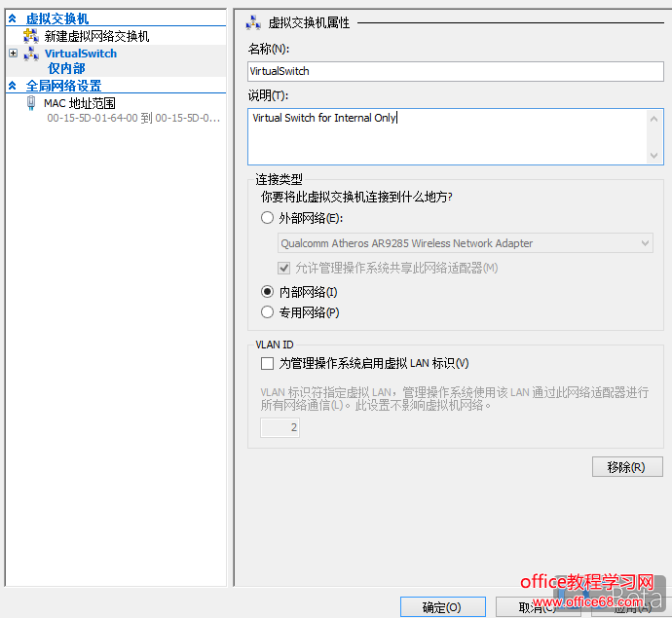Open the 全局网络设置 section header

click(64, 86)
